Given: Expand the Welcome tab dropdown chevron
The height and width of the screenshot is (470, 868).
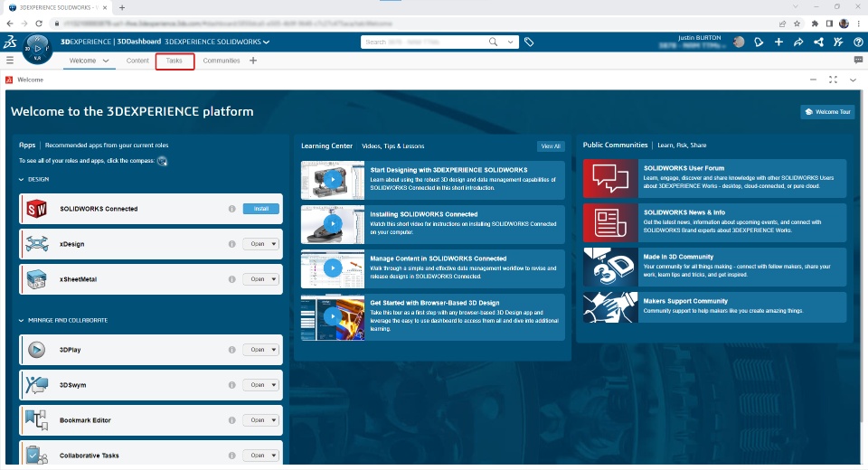Looking at the screenshot, I should coord(106,61).
